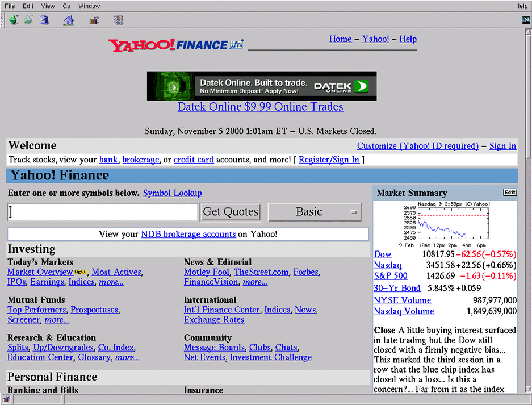Open the IPOs link
This screenshot has height=405, width=532.
coord(16,282)
